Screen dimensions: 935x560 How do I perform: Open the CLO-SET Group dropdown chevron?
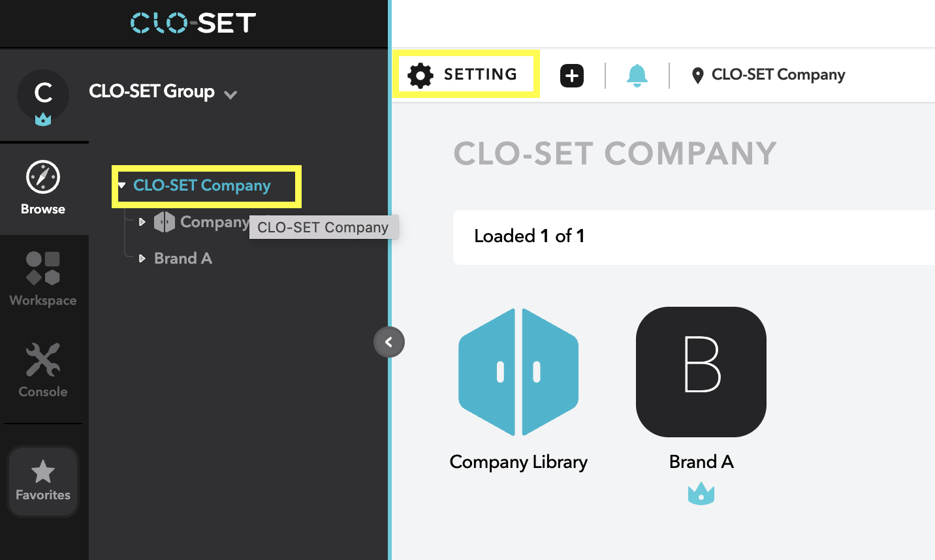coord(230,95)
